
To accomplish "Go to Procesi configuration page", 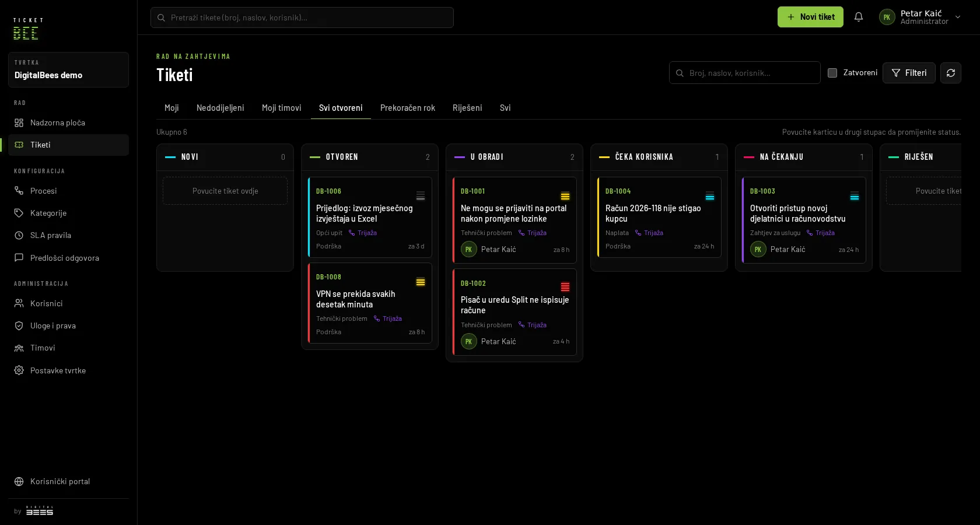I will [68, 191].
